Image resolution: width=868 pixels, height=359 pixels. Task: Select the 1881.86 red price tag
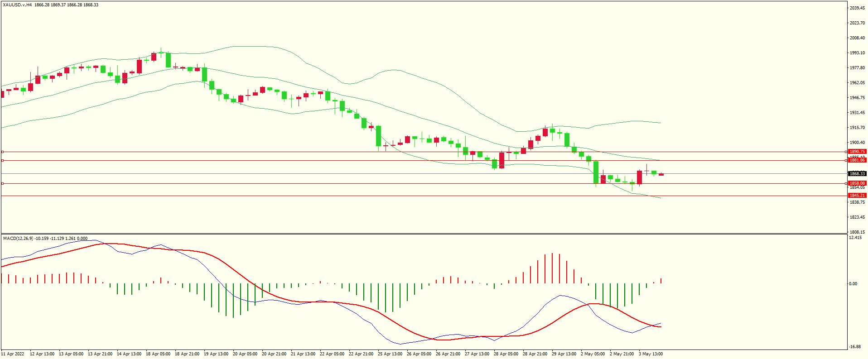[x=857, y=160]
